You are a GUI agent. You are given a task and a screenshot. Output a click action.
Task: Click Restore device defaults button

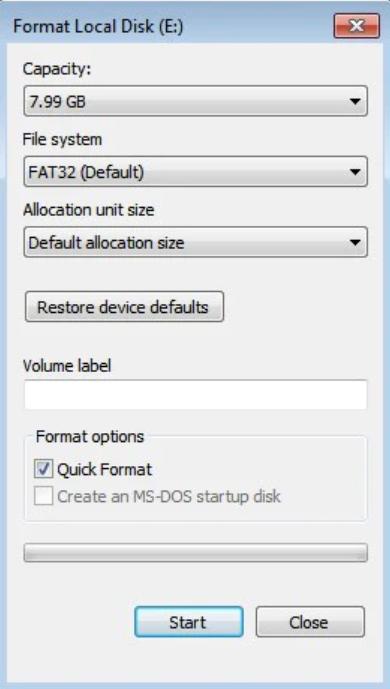(124, 307)
